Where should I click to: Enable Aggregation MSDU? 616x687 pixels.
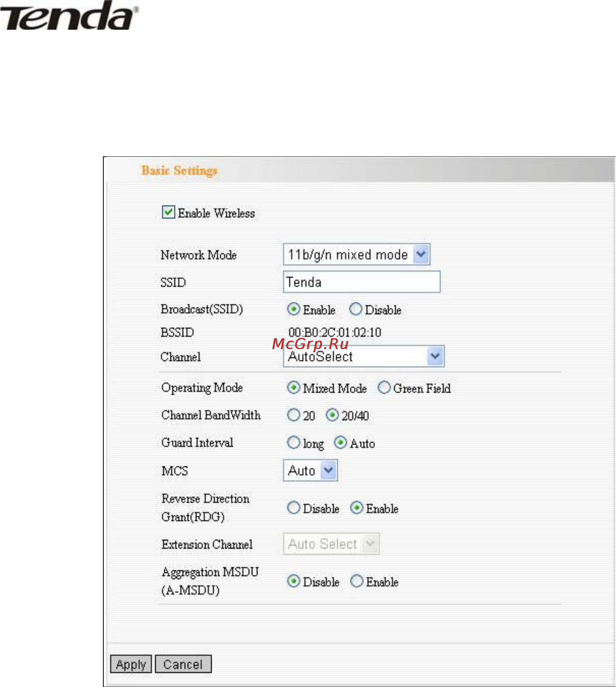356,581
